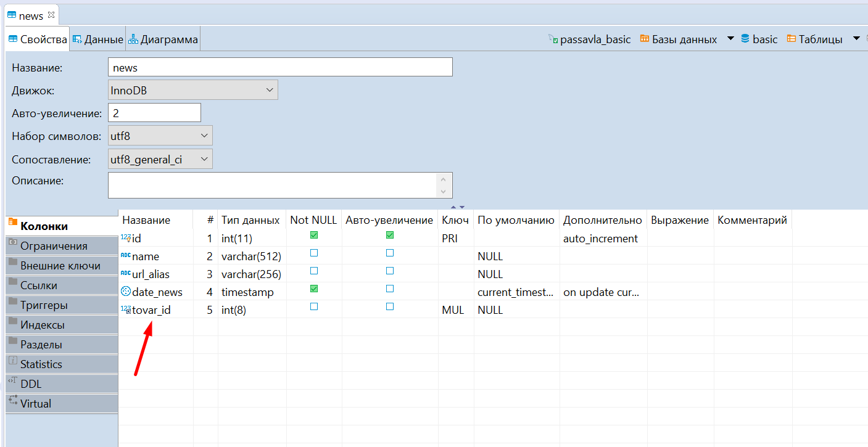Open the Сопоставление collation dropdown
Image resolution: width=868 pixels, height=447 pixels.
(x=160, y=159)
